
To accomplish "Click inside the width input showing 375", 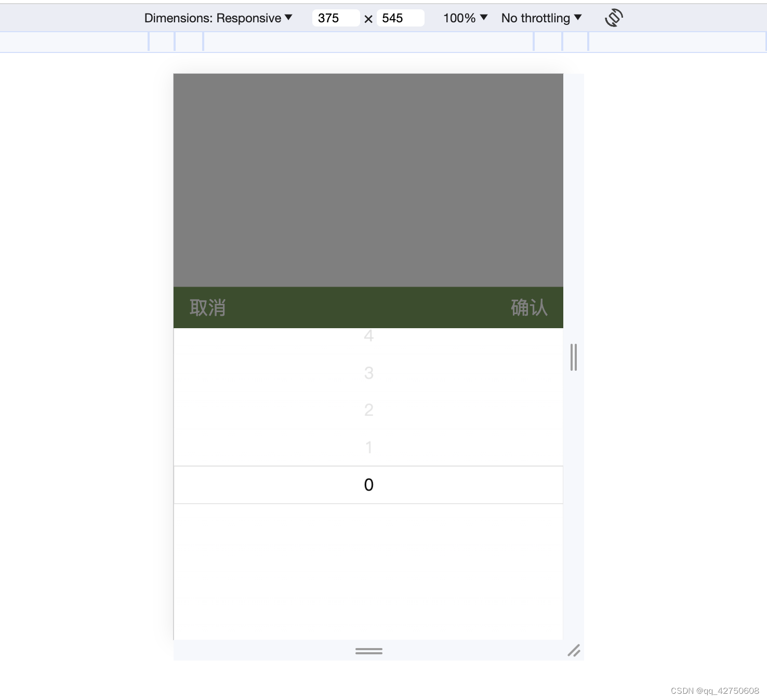I will pyautogui.click(x=335, y=18).
